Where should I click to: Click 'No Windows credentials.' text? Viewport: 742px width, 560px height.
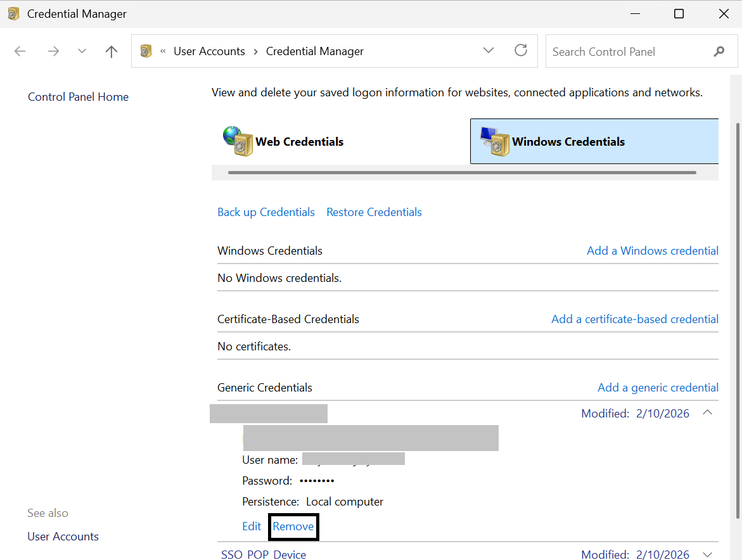pos(279,278)
